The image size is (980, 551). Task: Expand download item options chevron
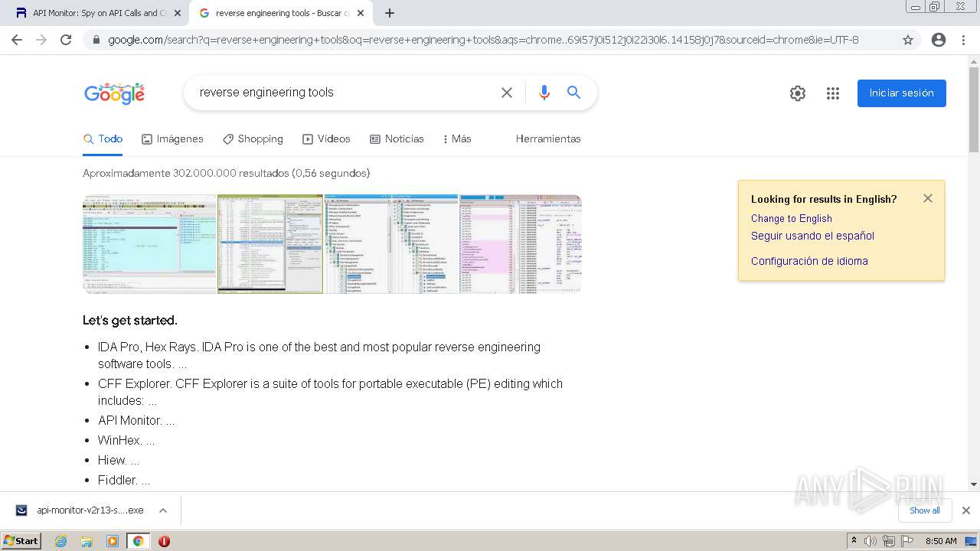click(163, 510)
